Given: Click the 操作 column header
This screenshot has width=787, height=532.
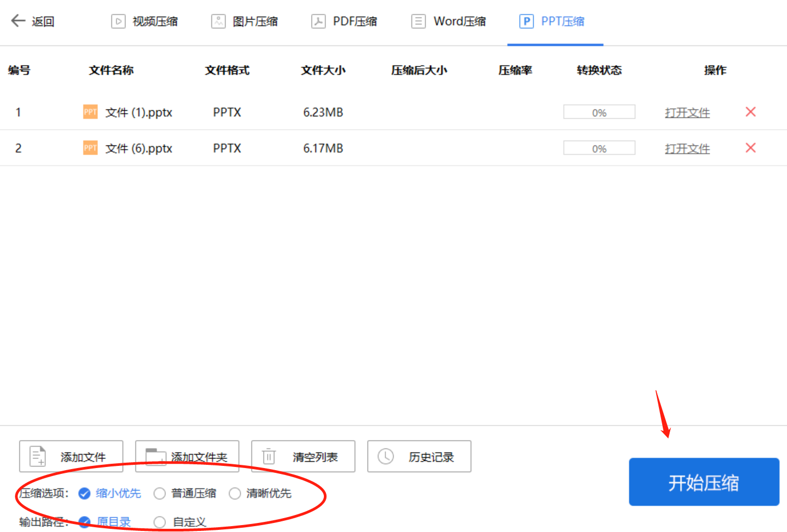Looking at the screenshot, I should 715,70.
